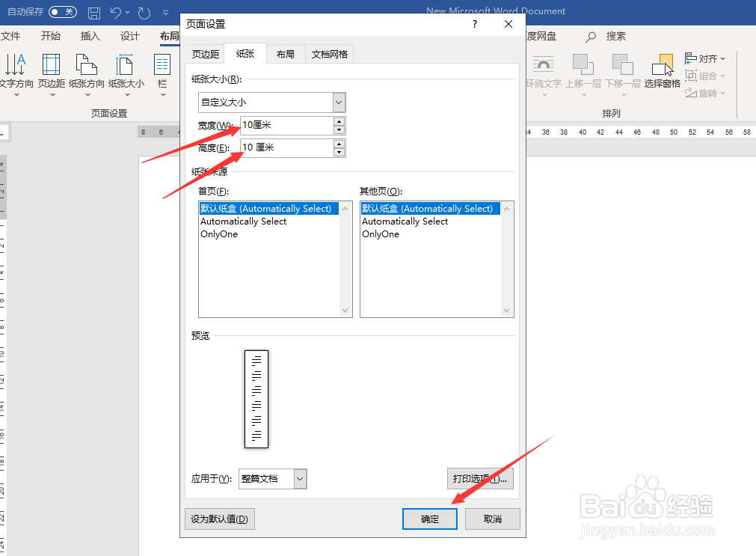Toggle the AutoSave switch off/on
The image size is (756, 556).
coord(63,11)
